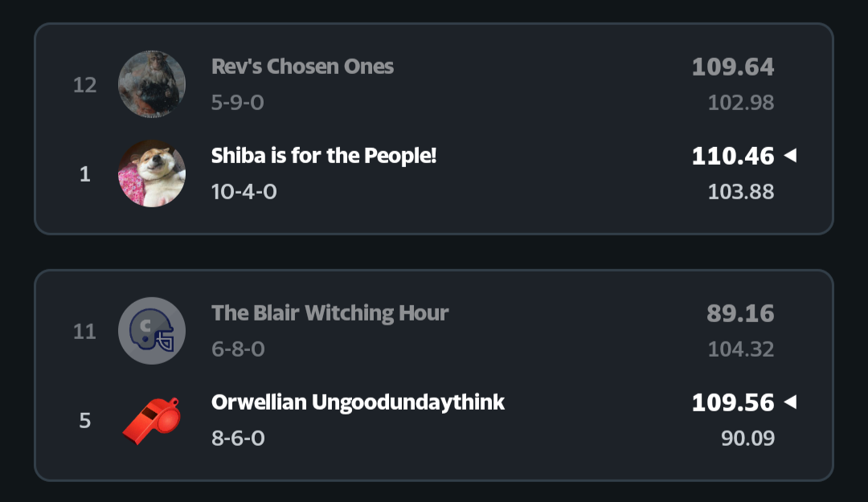
Task: Click the 8-6-0 team record
Action: click(238, 438)
